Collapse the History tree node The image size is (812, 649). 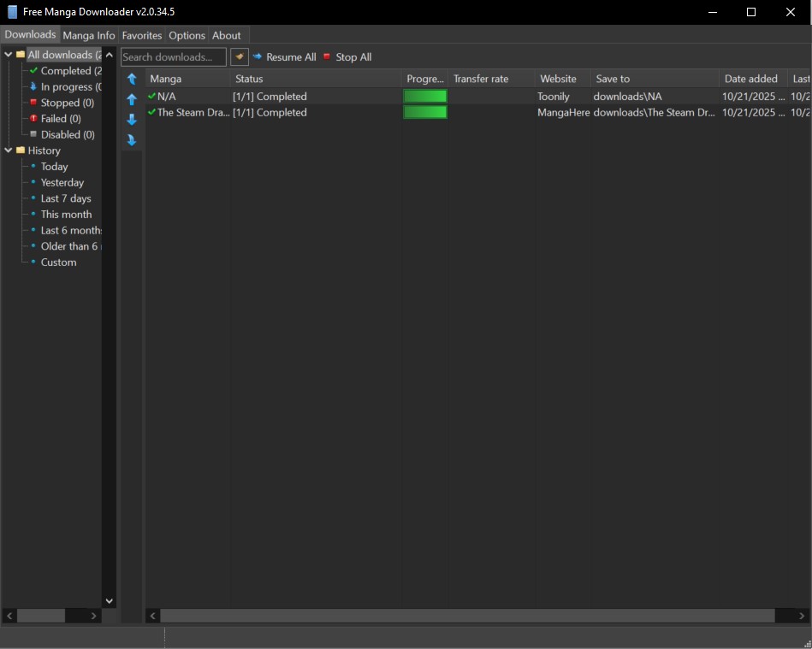pos(9,150)
